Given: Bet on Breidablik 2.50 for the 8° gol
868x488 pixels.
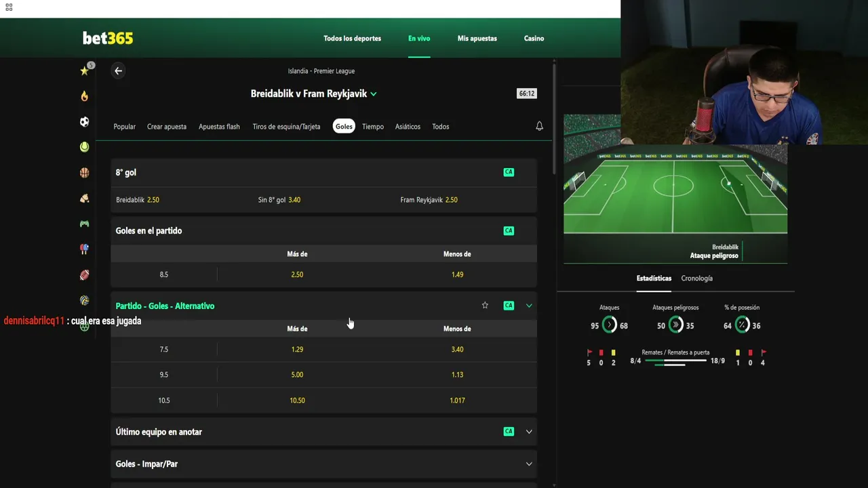Looking at the screenshot, I should [138, 200].
